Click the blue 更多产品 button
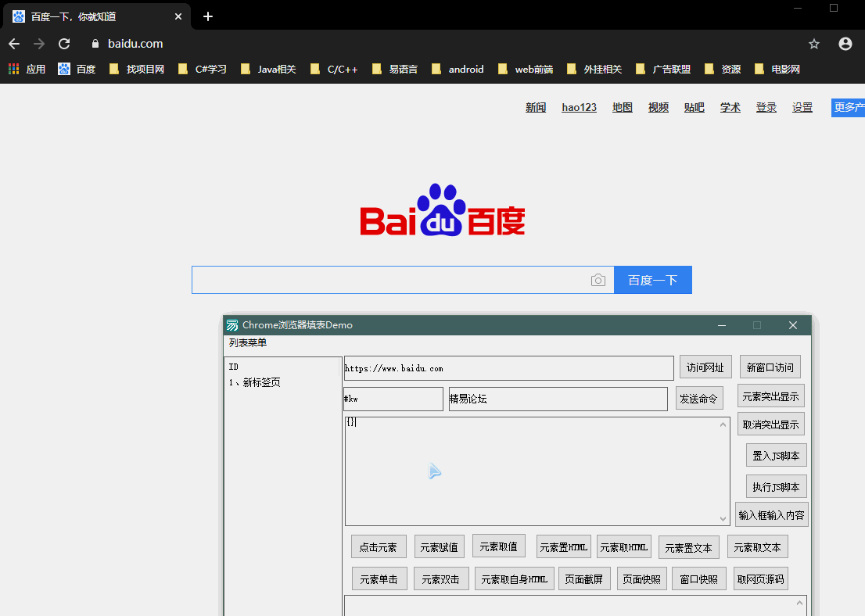The height and width of the screenshot is (616, 865). point(848,108)
